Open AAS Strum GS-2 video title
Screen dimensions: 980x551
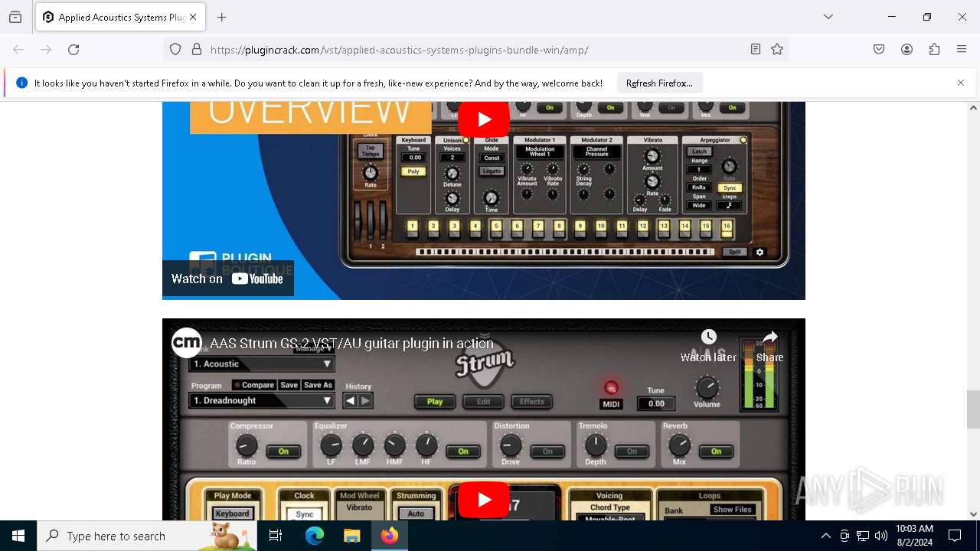click(352, 343)
